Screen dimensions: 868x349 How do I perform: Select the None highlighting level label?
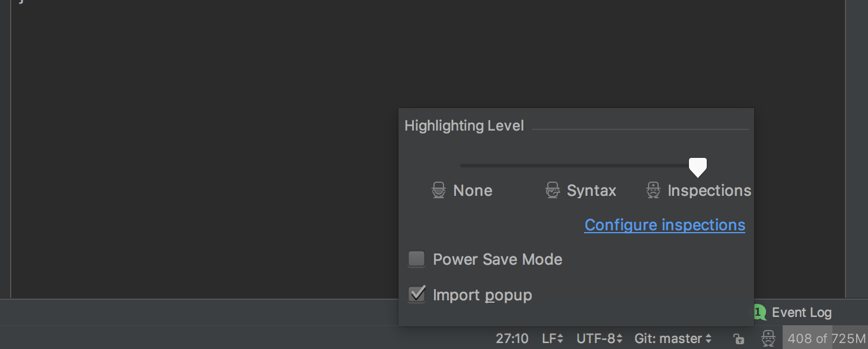click(473, 191)
